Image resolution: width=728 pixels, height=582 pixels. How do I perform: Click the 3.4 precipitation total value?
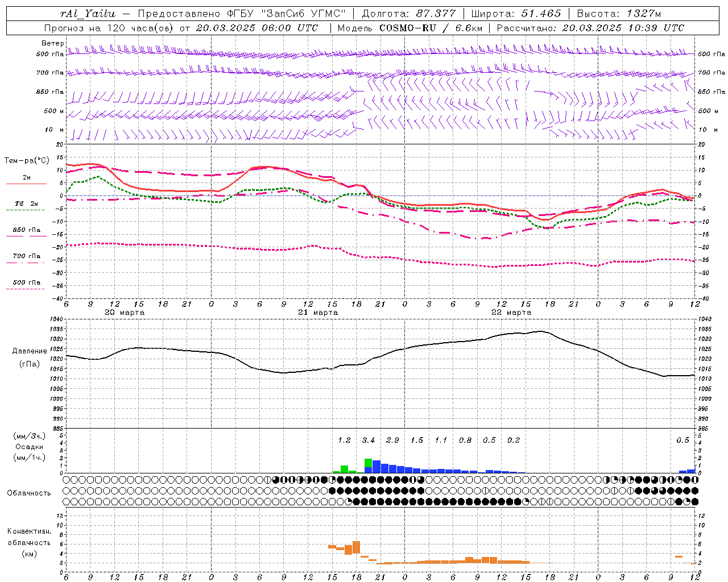click(x=369, y=440)
